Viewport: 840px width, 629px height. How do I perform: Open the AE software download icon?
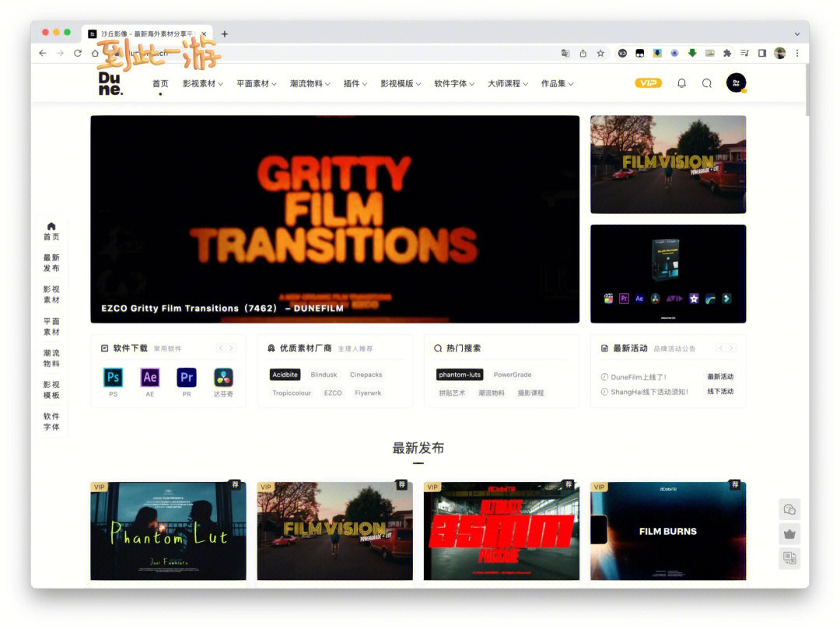[x=150, y=377]
